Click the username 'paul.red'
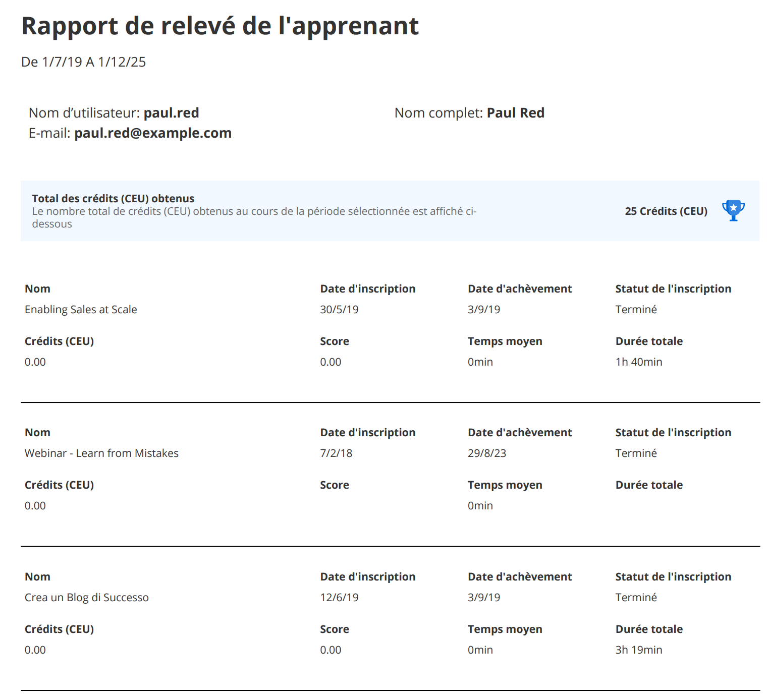Image resolution: width=768 pixels, height=700 pixels. (x=171, y=113)
